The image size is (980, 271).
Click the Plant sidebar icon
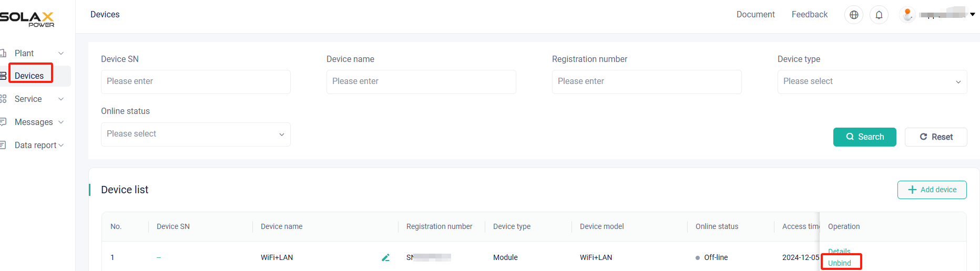pos(3,53)
